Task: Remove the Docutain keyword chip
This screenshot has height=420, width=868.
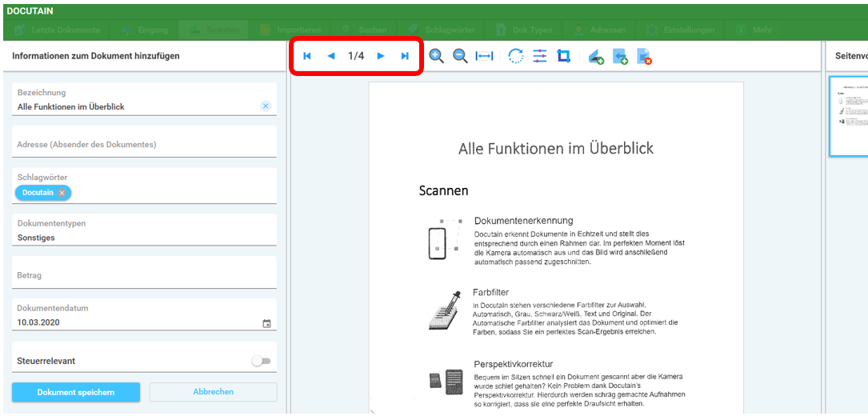Action: pos(62,193)
